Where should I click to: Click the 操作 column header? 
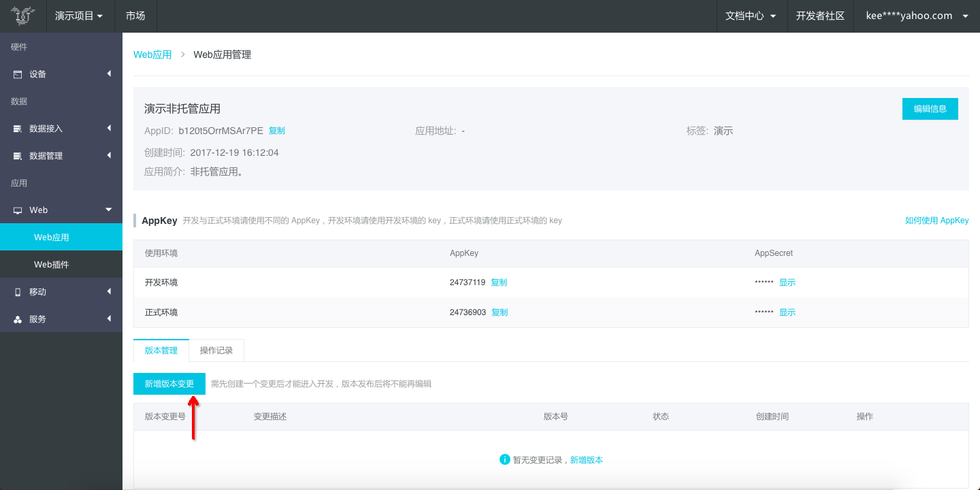865,416
